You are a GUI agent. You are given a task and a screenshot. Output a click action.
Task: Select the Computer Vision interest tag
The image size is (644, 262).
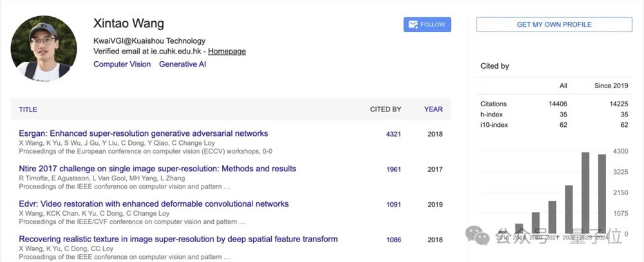point(122,64)
